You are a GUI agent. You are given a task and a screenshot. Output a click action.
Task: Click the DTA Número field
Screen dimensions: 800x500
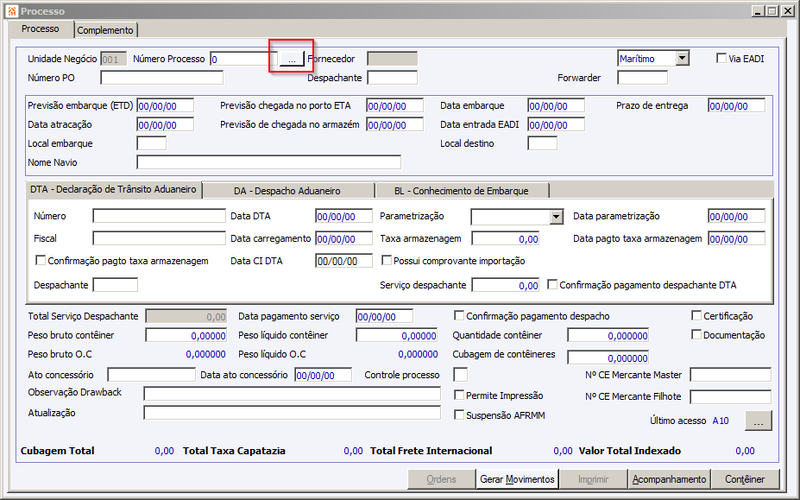coord(159,216)
